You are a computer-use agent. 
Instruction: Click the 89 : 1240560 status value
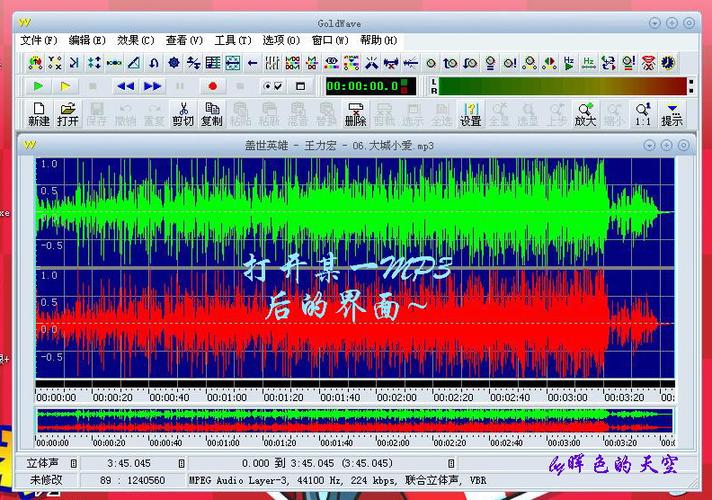pos(133,480)
